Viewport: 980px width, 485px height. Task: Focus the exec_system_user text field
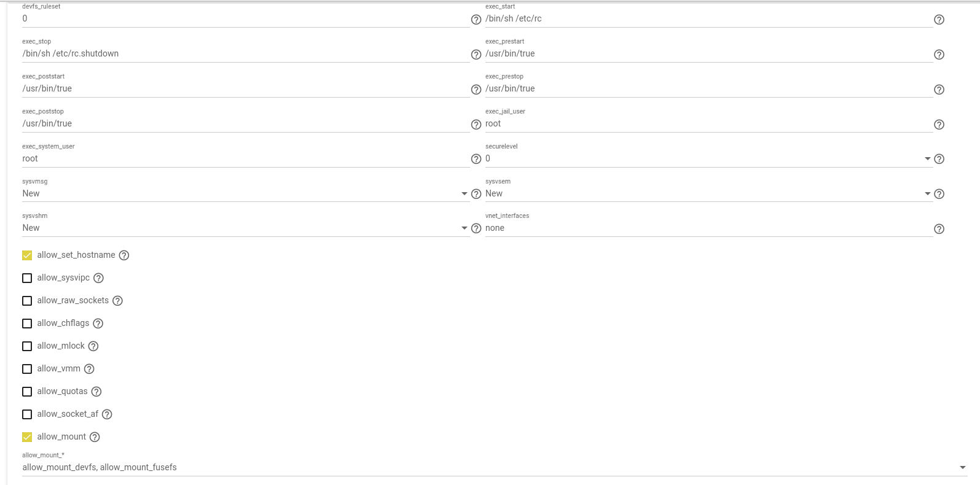coord(245,158)
